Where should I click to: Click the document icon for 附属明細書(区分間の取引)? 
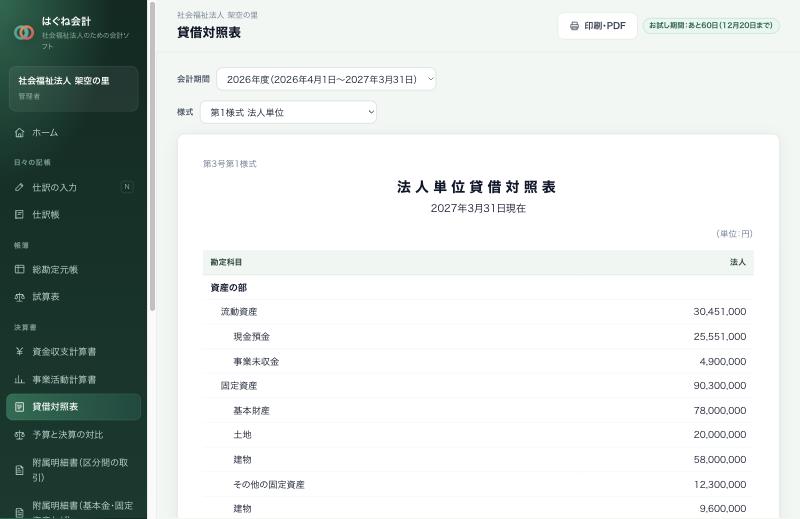click(19, 470)
